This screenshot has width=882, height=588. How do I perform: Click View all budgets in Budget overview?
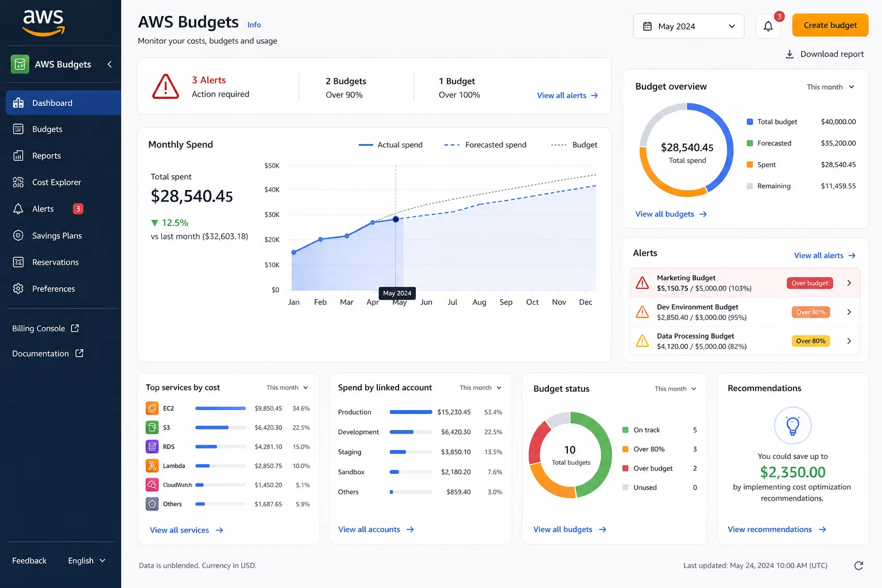pyautogui.click(x=671, y=214)
